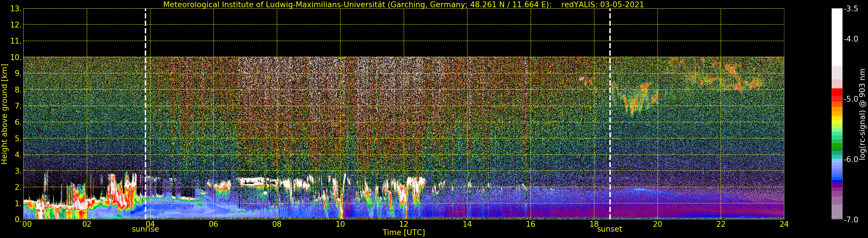Select the 'sunrise' label below the axis
Image resolution: width=868 pixels, height=238 pixels.
click(x=145, y=229)
